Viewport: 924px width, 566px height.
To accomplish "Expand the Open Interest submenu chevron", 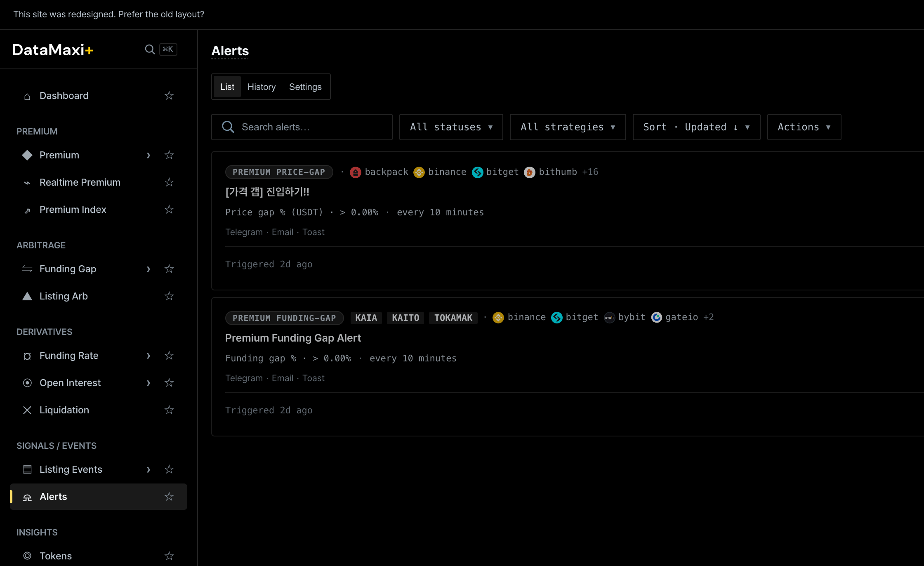I will click(148, 383).
